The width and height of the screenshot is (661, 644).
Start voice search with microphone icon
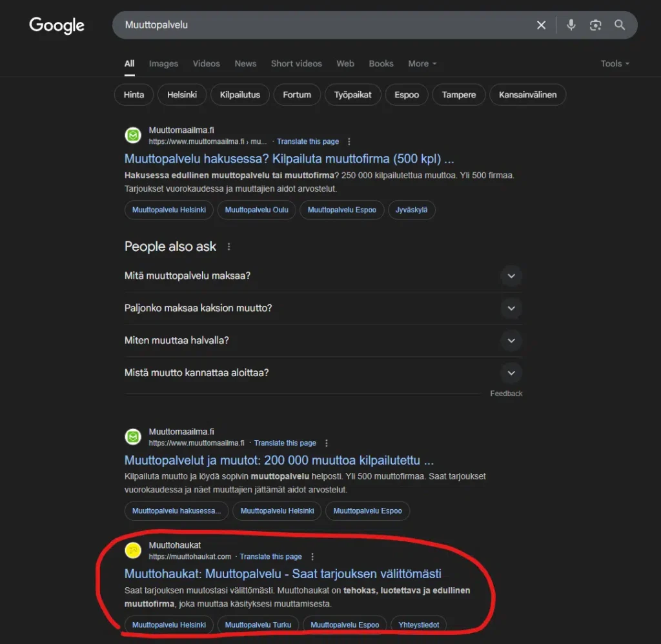point(571,25)
